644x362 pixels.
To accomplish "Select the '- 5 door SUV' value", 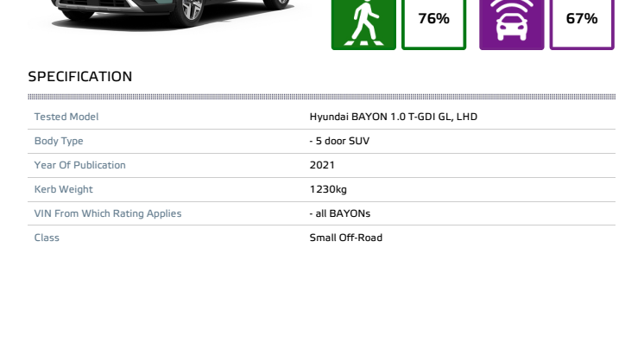I will (339, 141).
